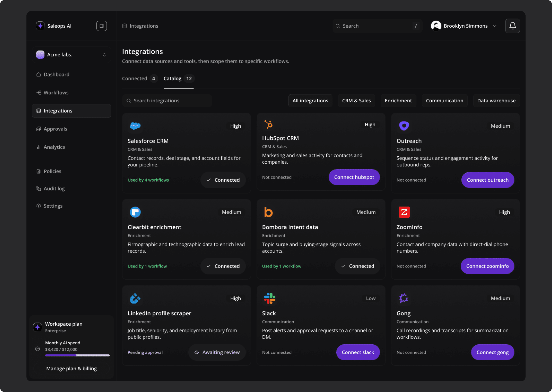Click the Gong logo icon

pyautogui.click(x=404, y=298)
